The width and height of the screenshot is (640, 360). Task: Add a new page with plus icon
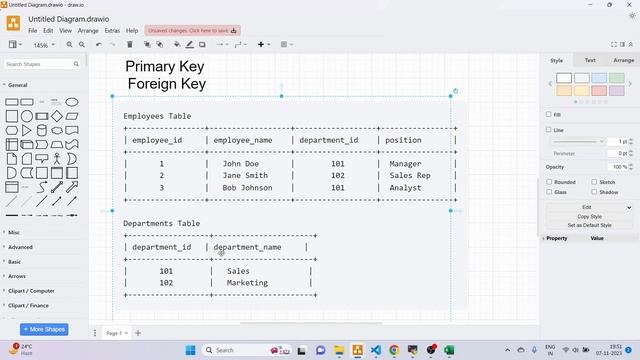point(138,333)
